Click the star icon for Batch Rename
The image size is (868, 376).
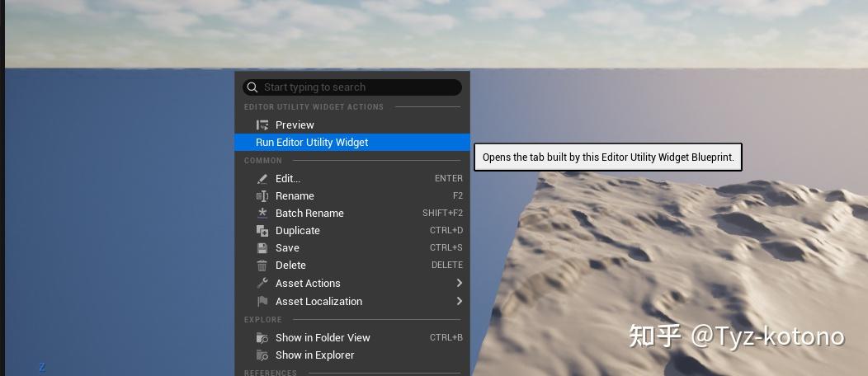(x=262, y=213)
